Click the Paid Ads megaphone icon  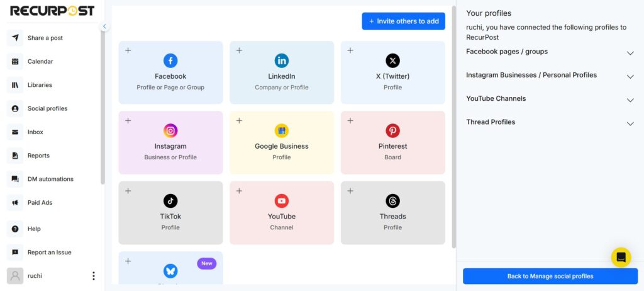(x=15, y=203)
